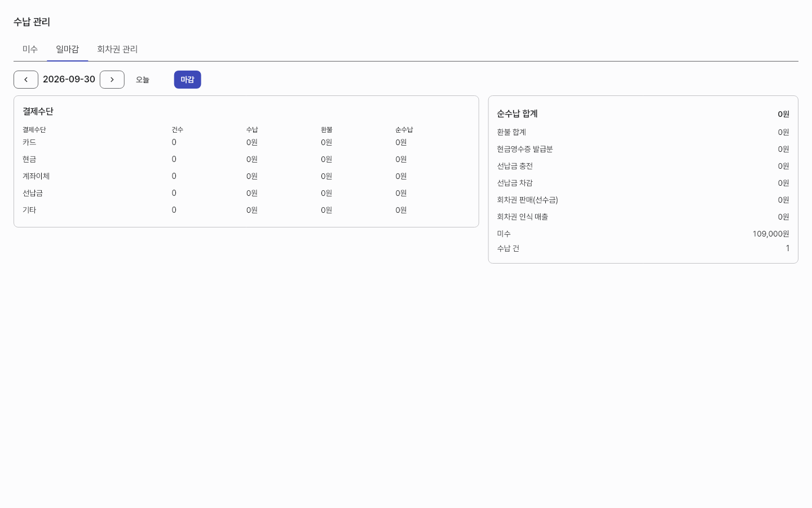Click the 수납 건 label
Image resolution: width=812 pixels, height=508 pixels.
[x=508, y=248]
